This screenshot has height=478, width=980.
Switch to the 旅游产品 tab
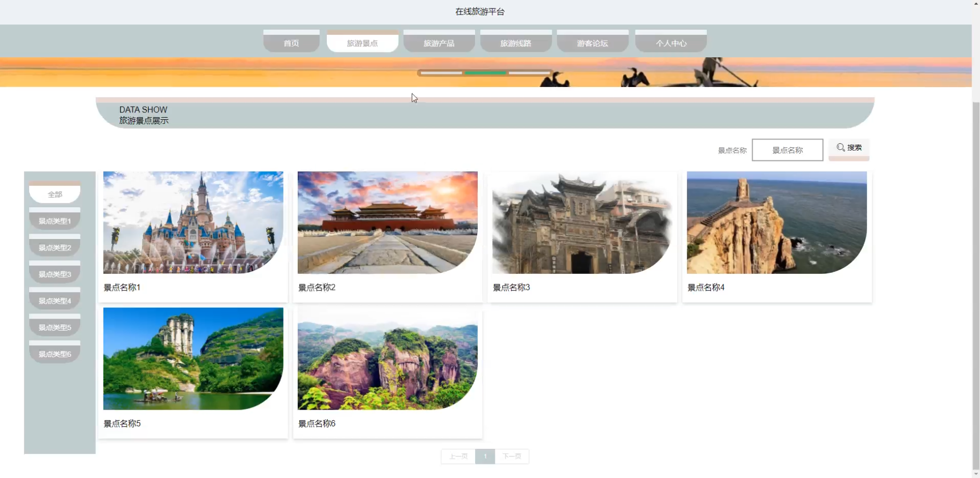pos(439,43)
